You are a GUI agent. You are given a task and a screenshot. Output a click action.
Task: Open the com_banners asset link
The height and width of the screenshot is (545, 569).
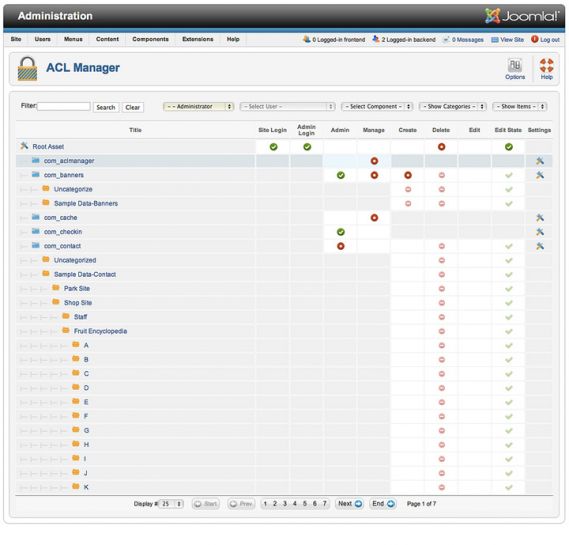point(64,175)
